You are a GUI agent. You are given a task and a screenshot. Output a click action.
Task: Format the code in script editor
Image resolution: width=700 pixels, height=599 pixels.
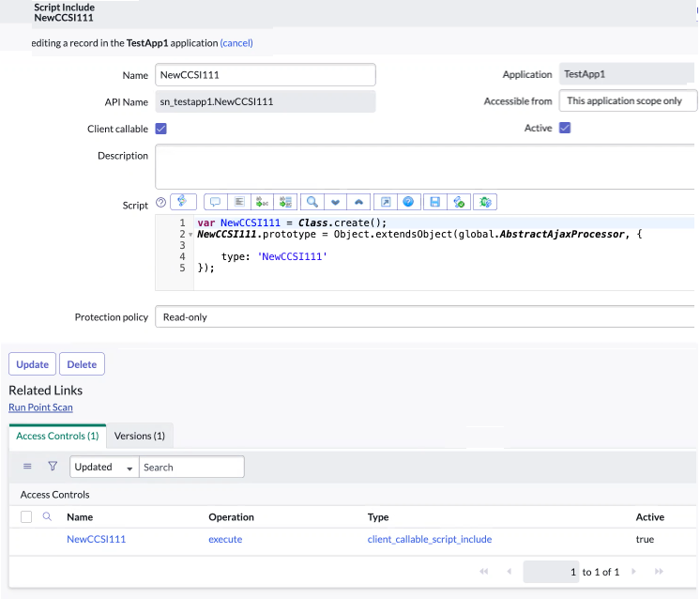click(239, 202)
